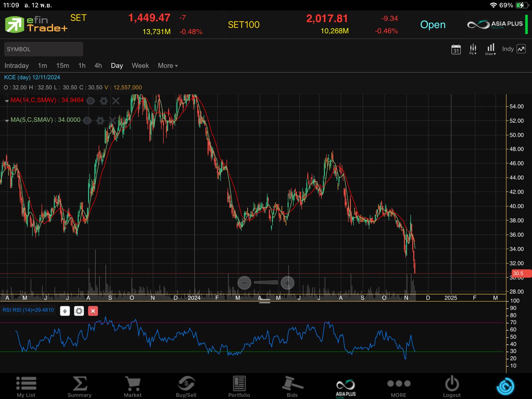Image resolution: width=532 pixels, height=399 pixels.
Task: Open the Indy indicators chart icon
Action: pos(521,49)
